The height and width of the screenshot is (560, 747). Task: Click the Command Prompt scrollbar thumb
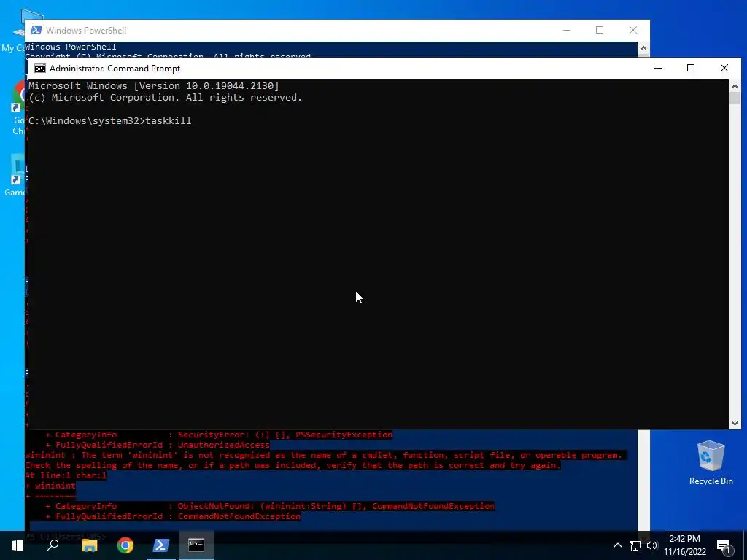(735, 98)
